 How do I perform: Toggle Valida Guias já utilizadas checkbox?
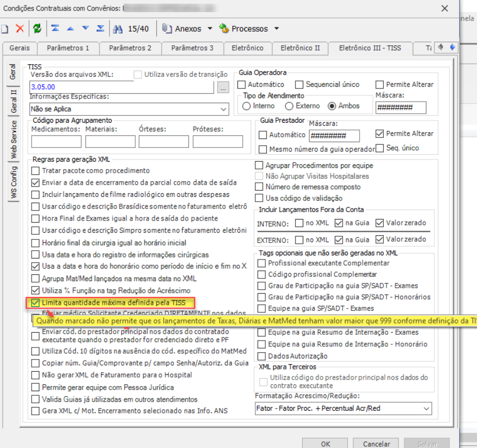35,400
